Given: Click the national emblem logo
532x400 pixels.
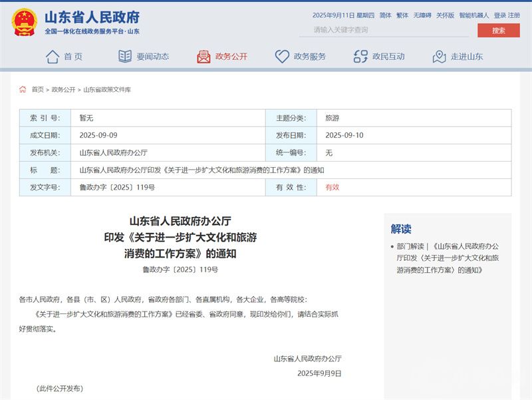Looking at the screenshot, I should (x=24, y=20).
